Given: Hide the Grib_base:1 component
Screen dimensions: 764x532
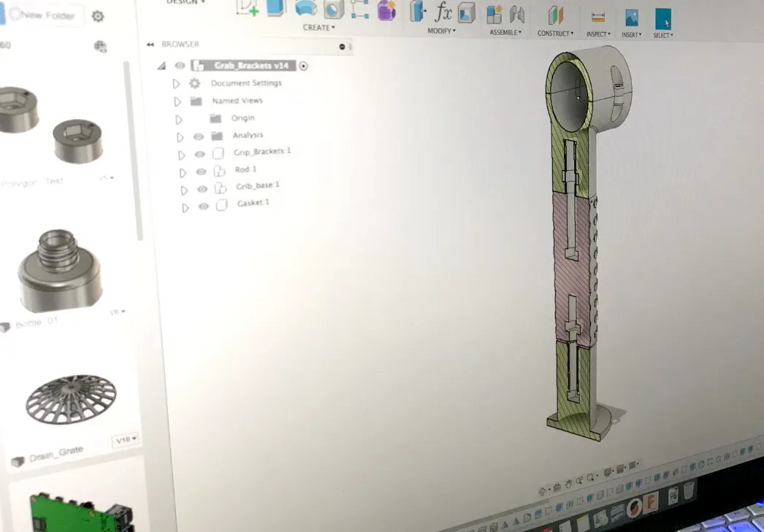Looking at the screenshot, I should coord(202,189).
